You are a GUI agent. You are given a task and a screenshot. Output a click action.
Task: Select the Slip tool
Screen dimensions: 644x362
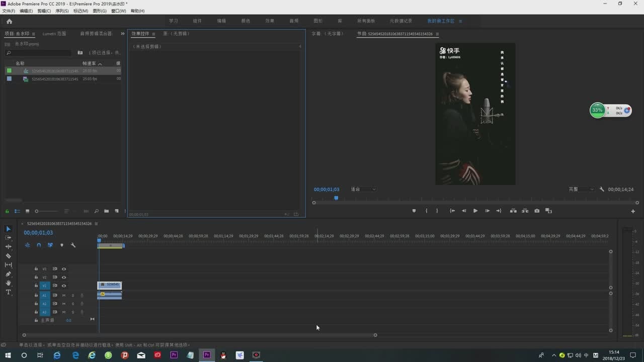coord(8,264)
